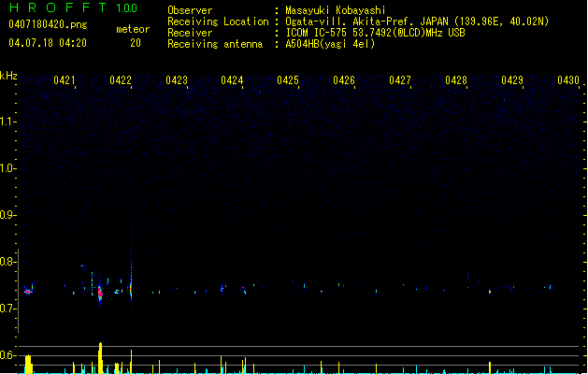Click the 'Receiving antenna' label
Image resolution: width=588 pixels, height=374 pixels.
click(215, 44)
